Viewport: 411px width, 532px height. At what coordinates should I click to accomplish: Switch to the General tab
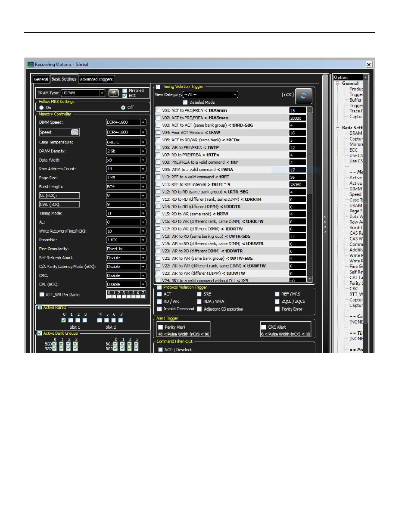pyautogui.click(x=41, y=79)
